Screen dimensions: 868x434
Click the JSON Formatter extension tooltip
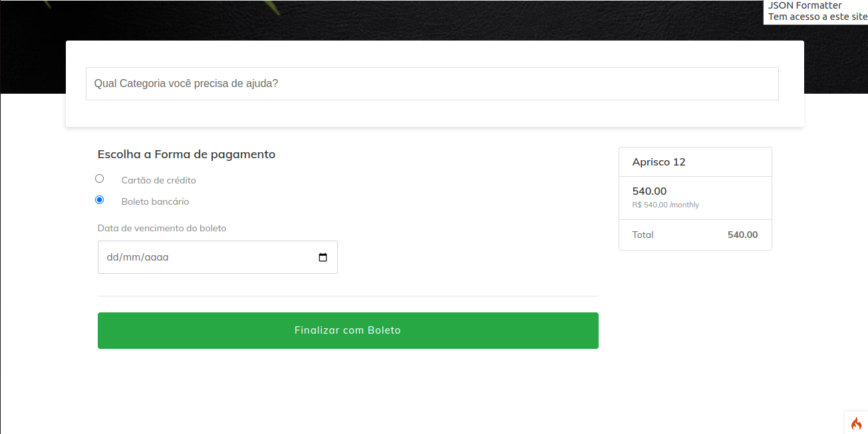click(x=817, y=11)
